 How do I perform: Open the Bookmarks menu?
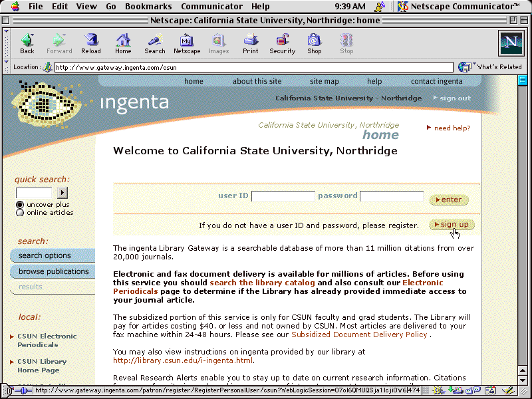(x=148, y=6)
